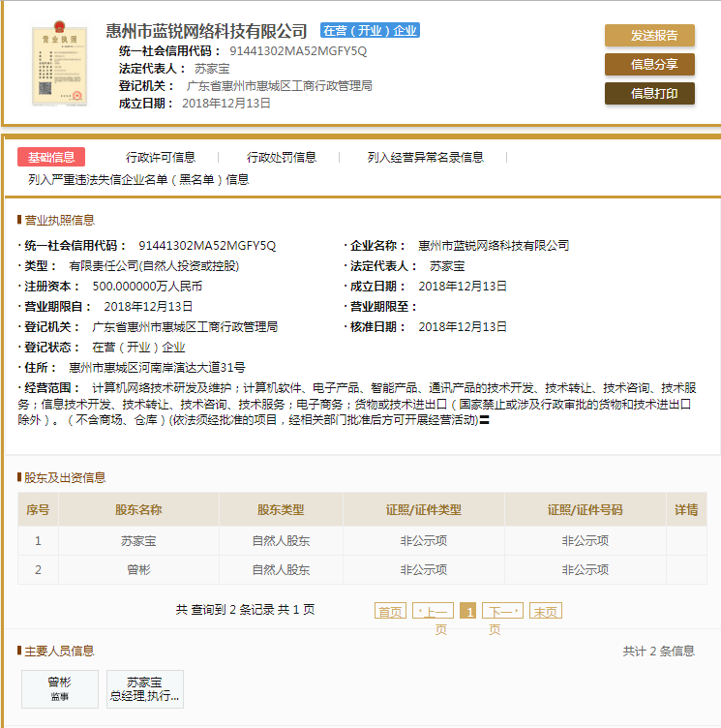
Task: Click the 上一页 previous page link
Action: point(433,611)
